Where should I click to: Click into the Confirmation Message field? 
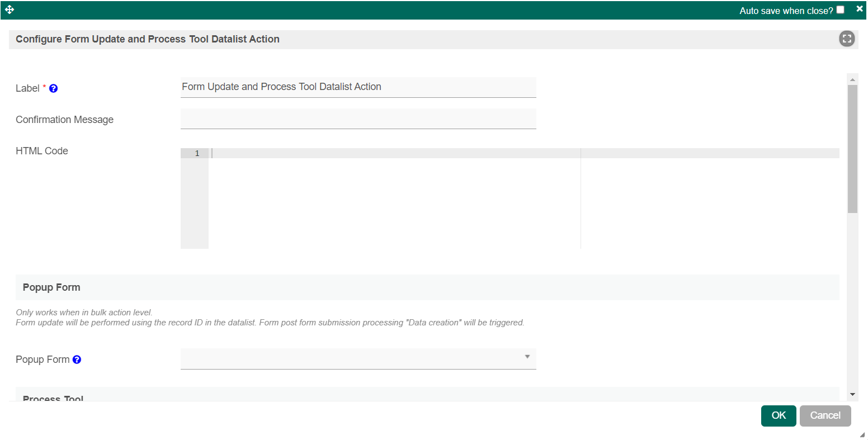(358, 119)
